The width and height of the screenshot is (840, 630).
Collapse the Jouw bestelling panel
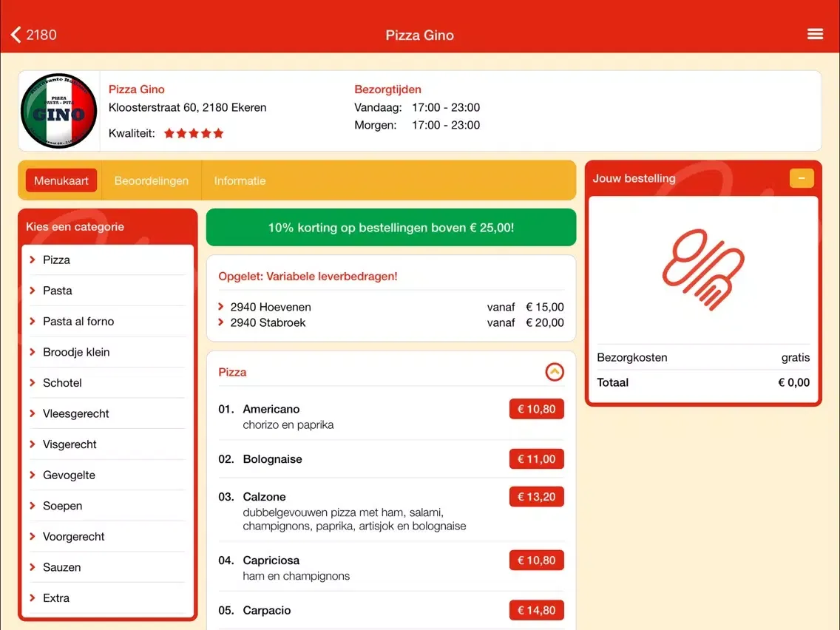(802, 178)
